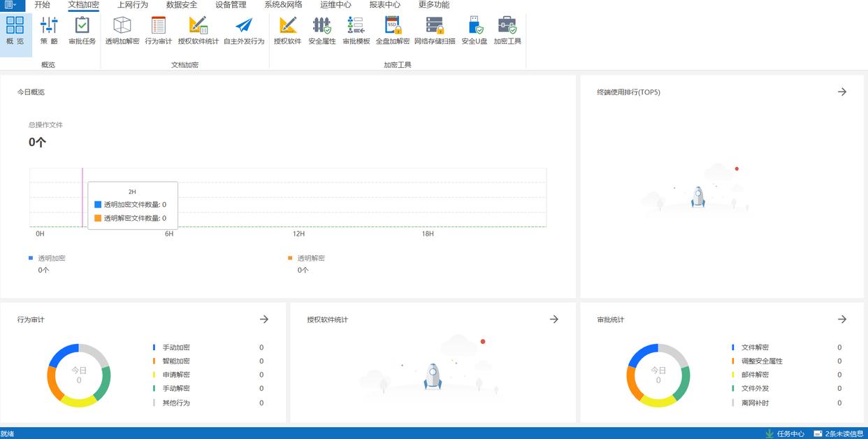
Task: Switch to the 上网行为 tab
Action: [132, 5]
